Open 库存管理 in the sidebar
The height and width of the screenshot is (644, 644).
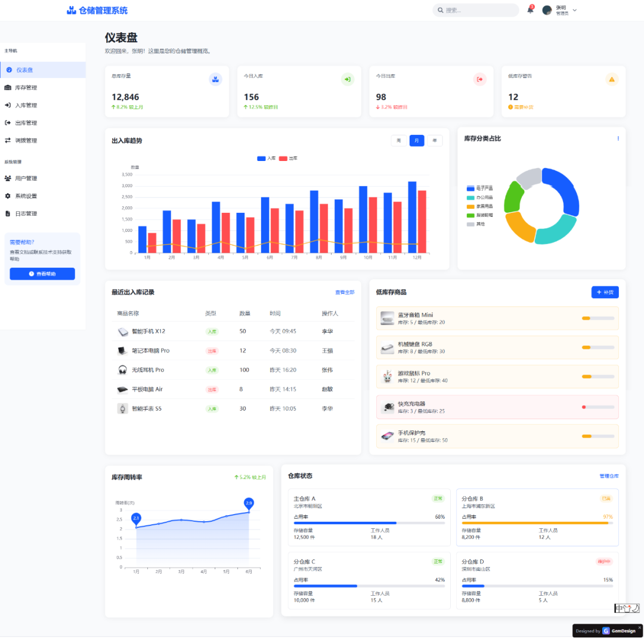pos(43,88)
